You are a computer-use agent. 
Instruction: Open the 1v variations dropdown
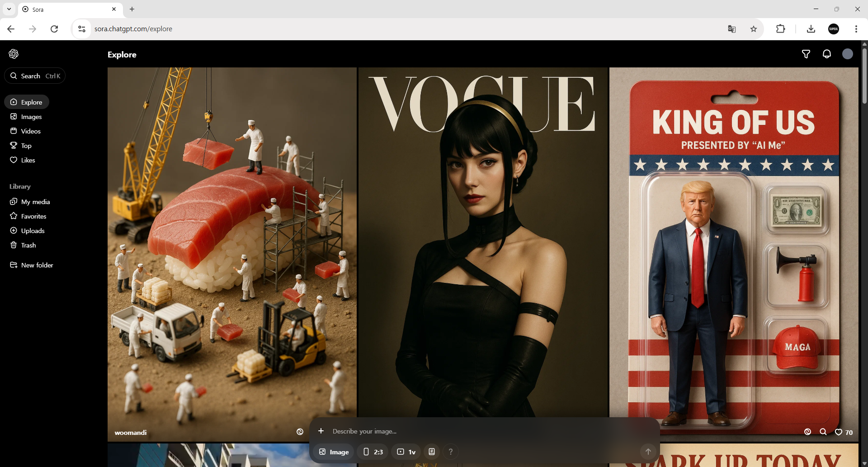(406, 452)
